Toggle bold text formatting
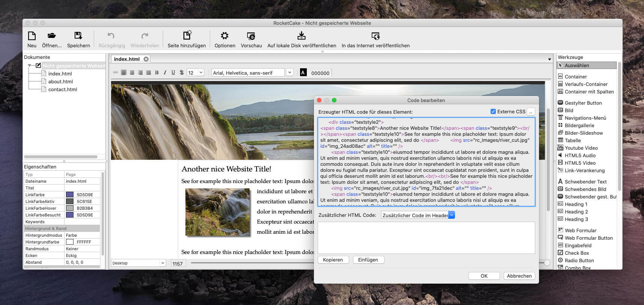 [x=157, y=72]
